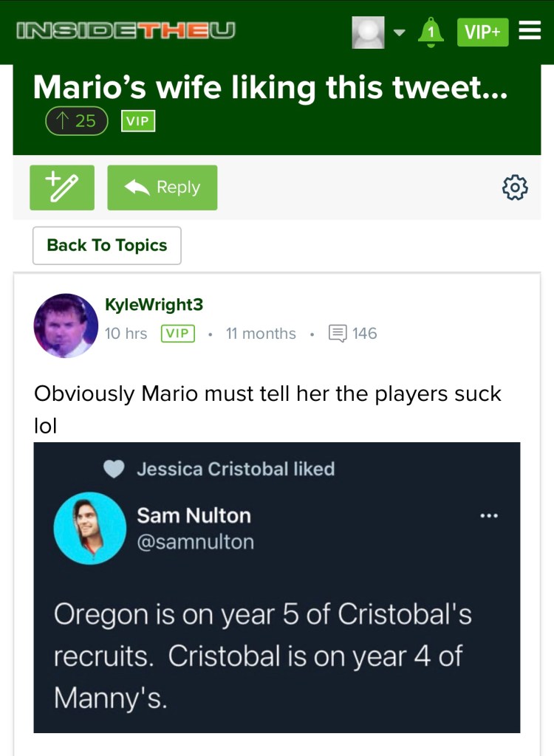Screen dimensions: 554x756
Task: Click the VIP+ button in header
Action: pyautogui.click(x=482, y=32)
